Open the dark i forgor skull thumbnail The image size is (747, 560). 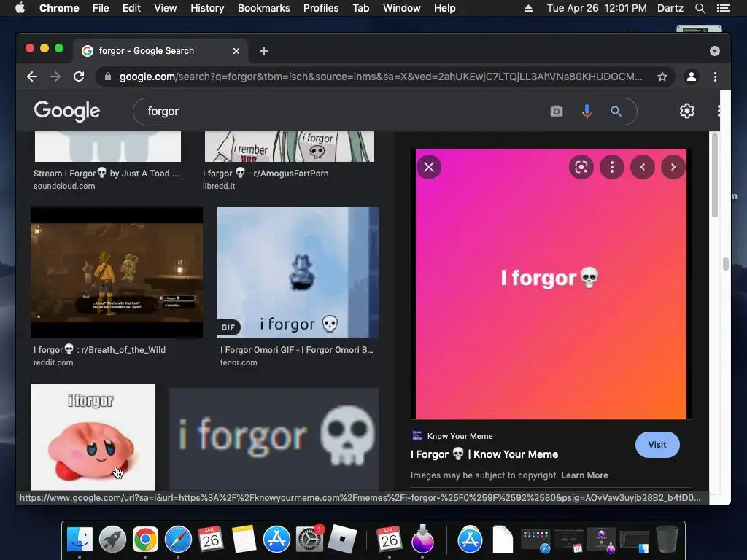274,439
